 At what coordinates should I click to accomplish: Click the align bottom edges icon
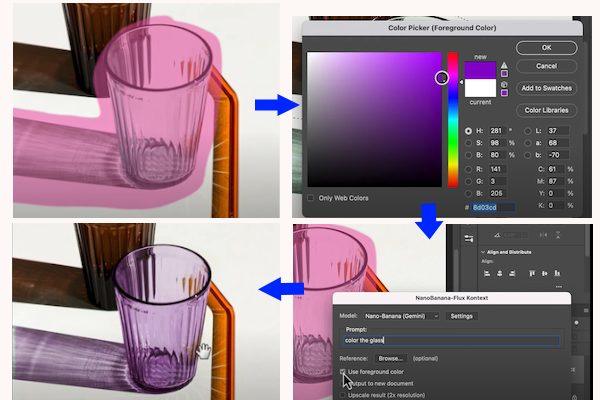coord(557,273)
